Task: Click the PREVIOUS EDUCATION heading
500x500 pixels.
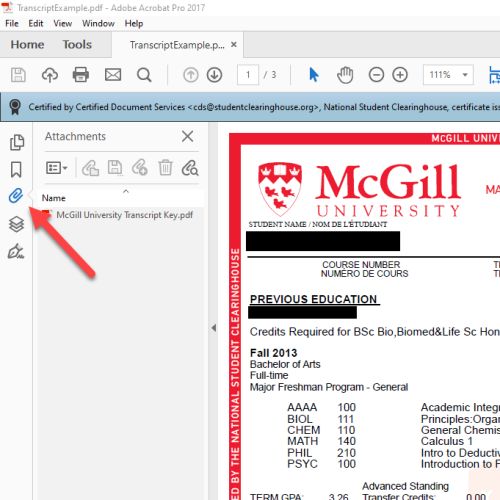Action: tap(313, 299)
